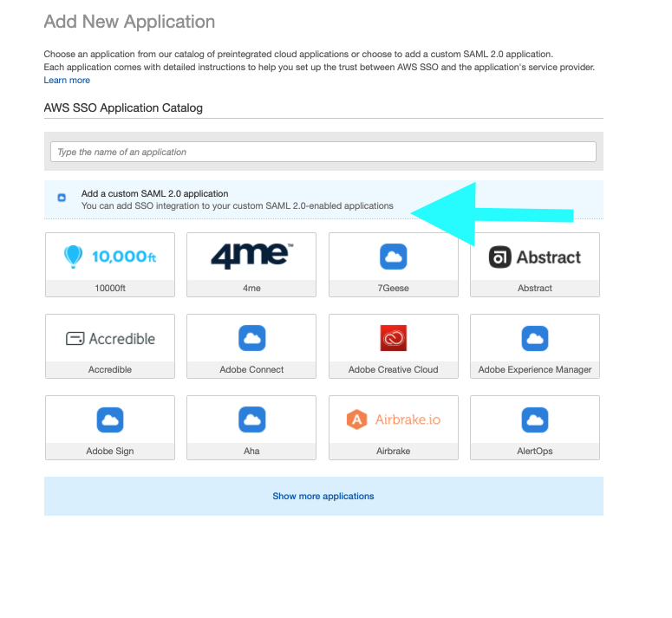Click the Accredible caption text
Screen dimensions: 672x618
tap(110, 369)
